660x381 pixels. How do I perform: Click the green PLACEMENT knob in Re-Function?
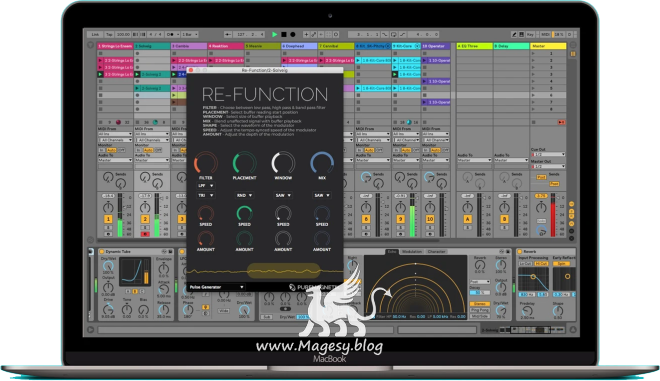[x=244, y=163]
